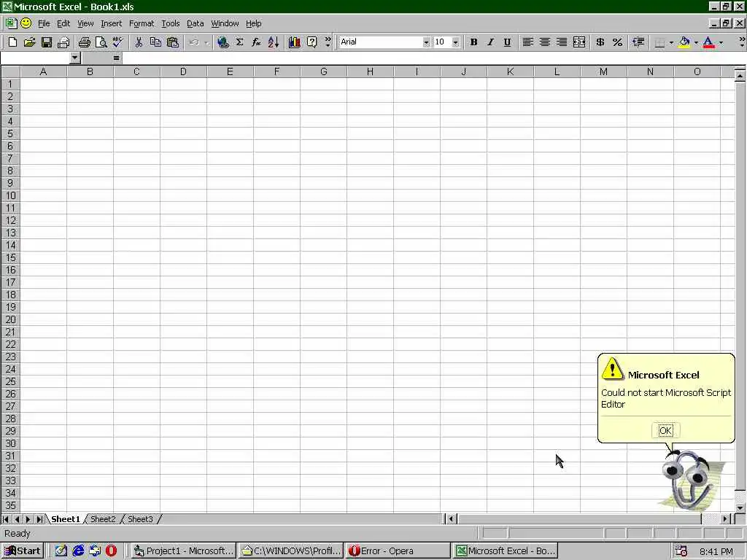Click the Edit Formula equals button
The width and height of the screenshot is (747, 560).
coord(116,58)
